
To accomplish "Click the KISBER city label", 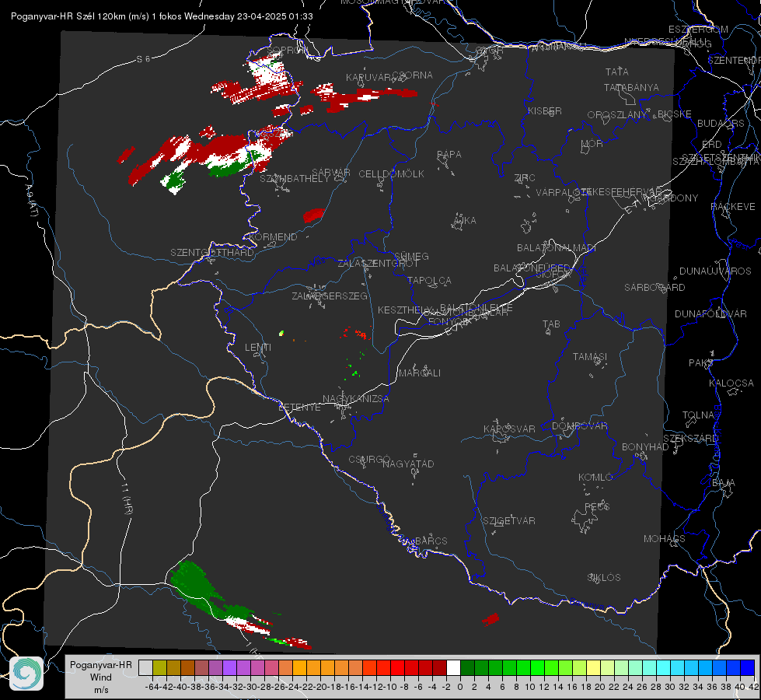I will 545,110.
